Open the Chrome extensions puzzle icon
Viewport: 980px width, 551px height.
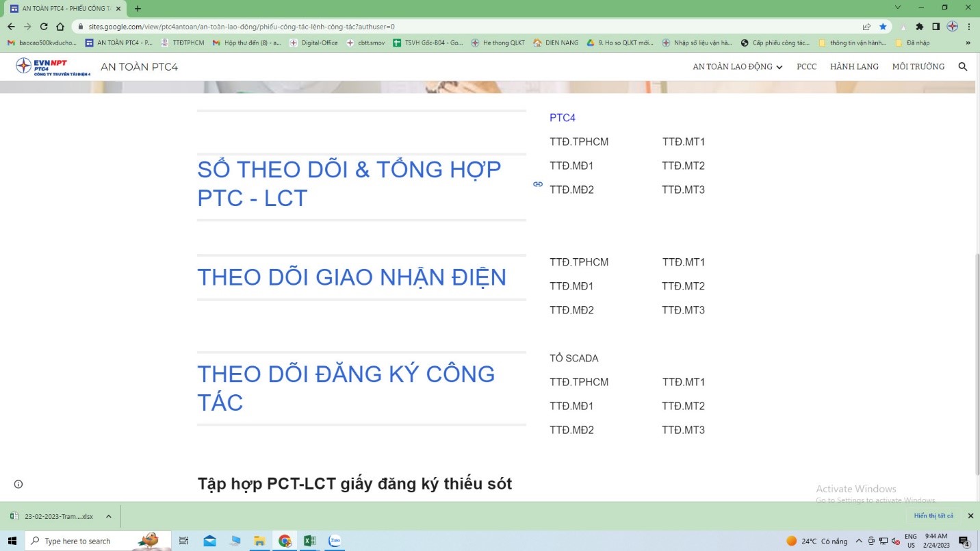pos(920,27)
